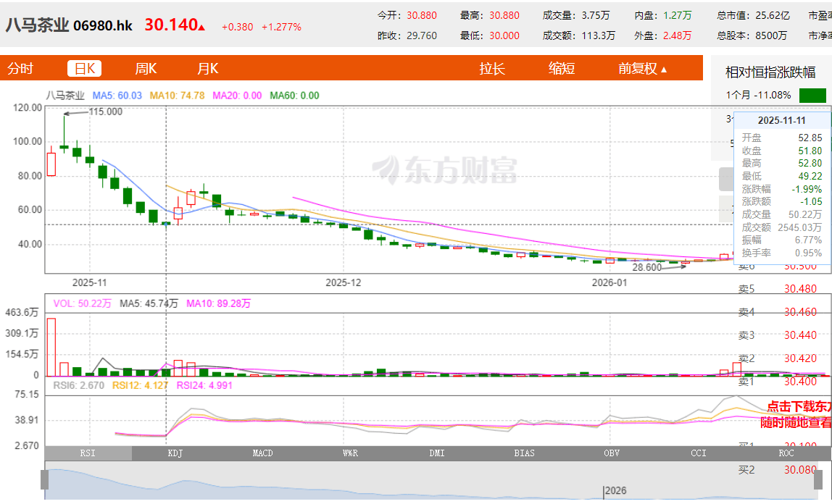Viewport: 832px width, 504px height.
Task: Click the 卖3 price 30.440
Action: tap(800, 335)
